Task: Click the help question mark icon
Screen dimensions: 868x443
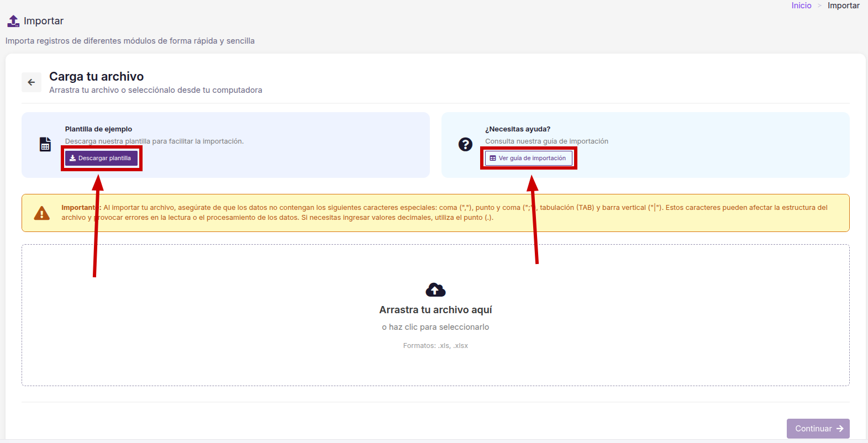Action: 465,144
